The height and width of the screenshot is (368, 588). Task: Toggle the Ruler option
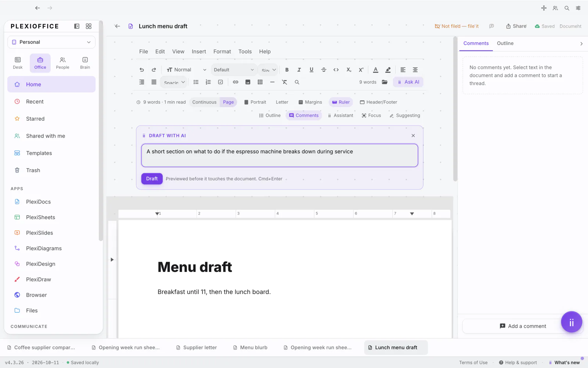pos(341,102)
